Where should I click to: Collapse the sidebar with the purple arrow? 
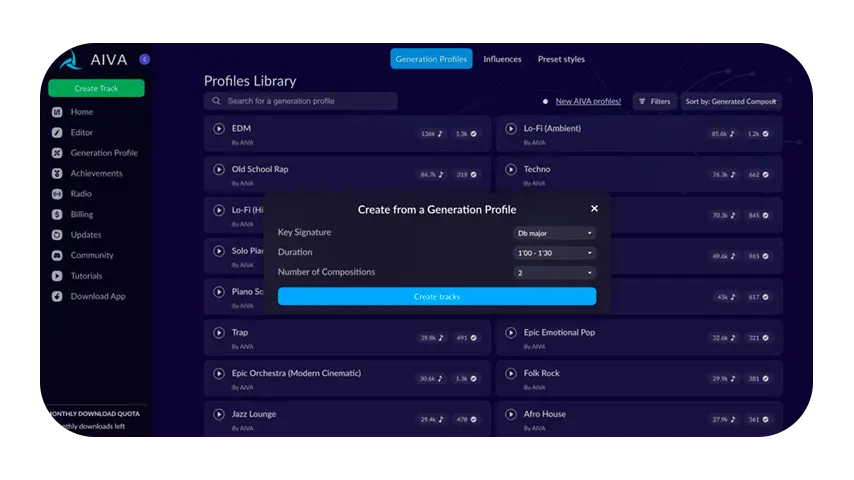pos(144,59)
